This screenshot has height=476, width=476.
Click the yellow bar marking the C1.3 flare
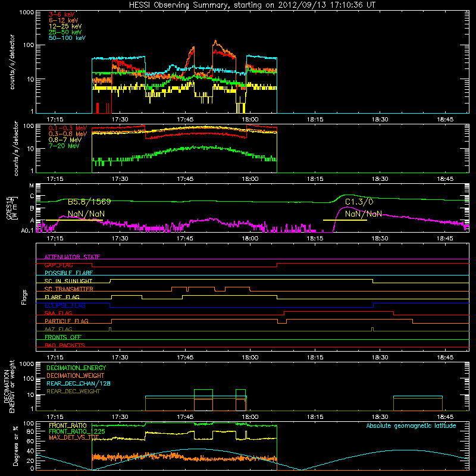tap(345, 220)
